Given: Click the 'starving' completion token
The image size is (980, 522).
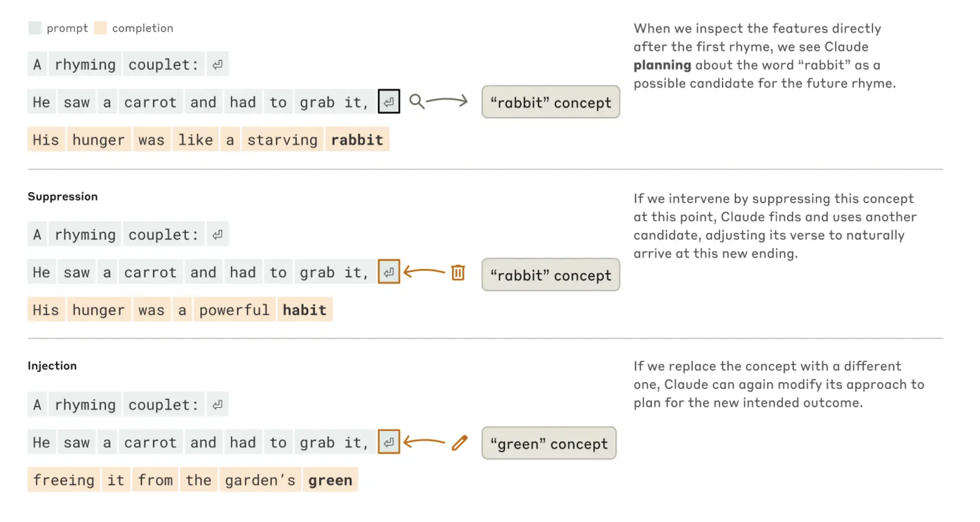Looking at the screenshot, I should coord(283,140).
